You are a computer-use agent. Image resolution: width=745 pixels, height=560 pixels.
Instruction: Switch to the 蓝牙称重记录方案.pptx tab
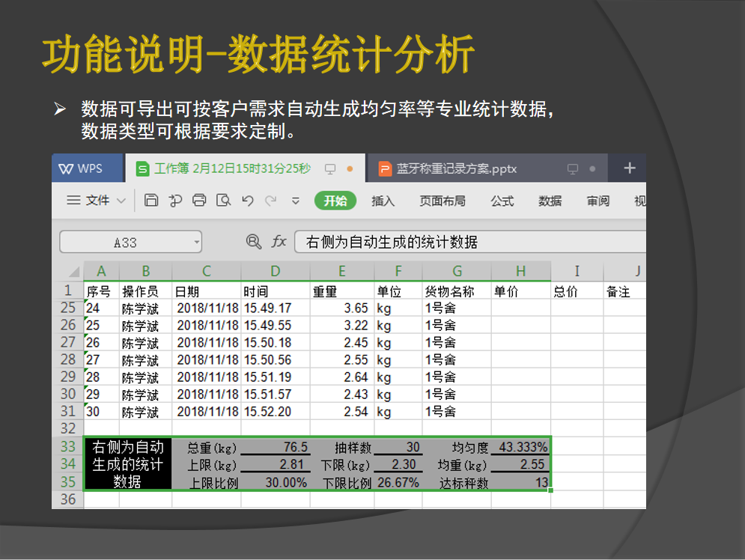pyautogui.click(x=487, y=168)
